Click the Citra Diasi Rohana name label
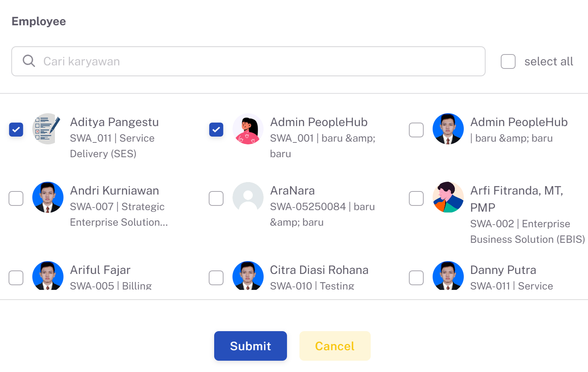The image size is (588, 372). pyautogui.click(x=319, y=270)
